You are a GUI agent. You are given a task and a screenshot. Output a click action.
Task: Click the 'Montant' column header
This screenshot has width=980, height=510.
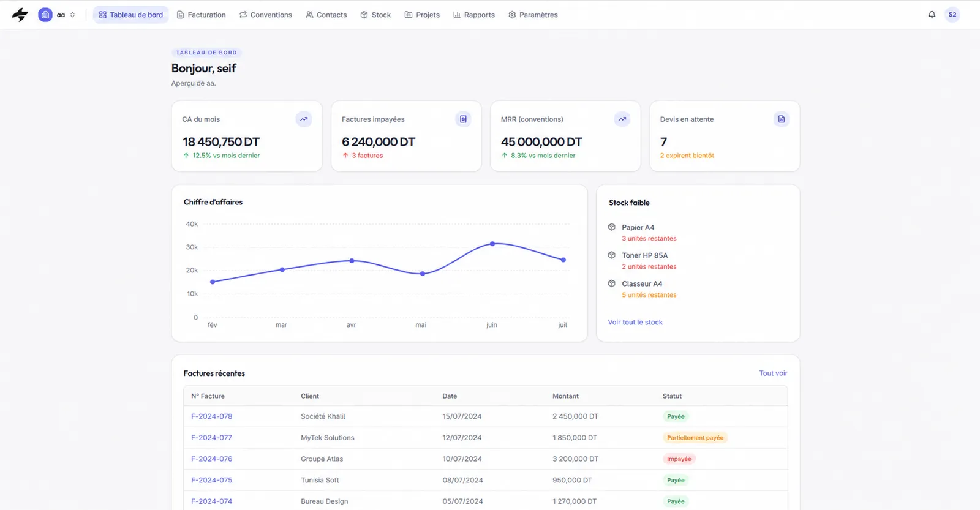coord(565,396)
